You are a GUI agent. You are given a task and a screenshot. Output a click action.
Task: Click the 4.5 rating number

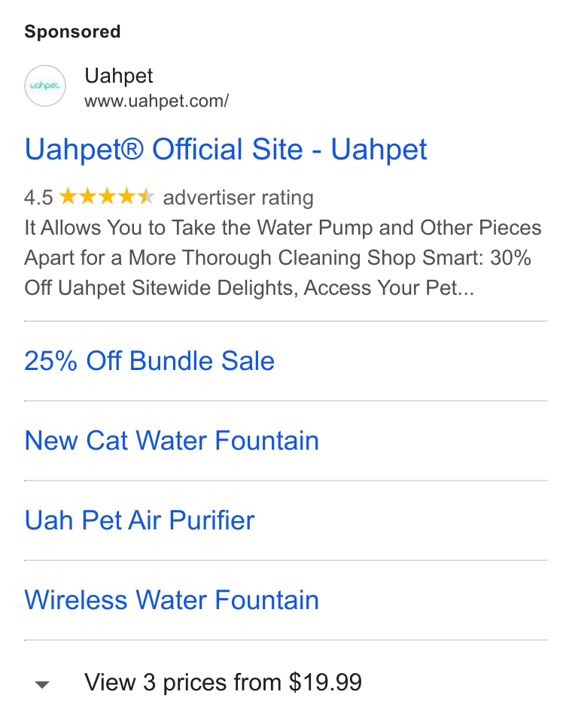point(38,197)
